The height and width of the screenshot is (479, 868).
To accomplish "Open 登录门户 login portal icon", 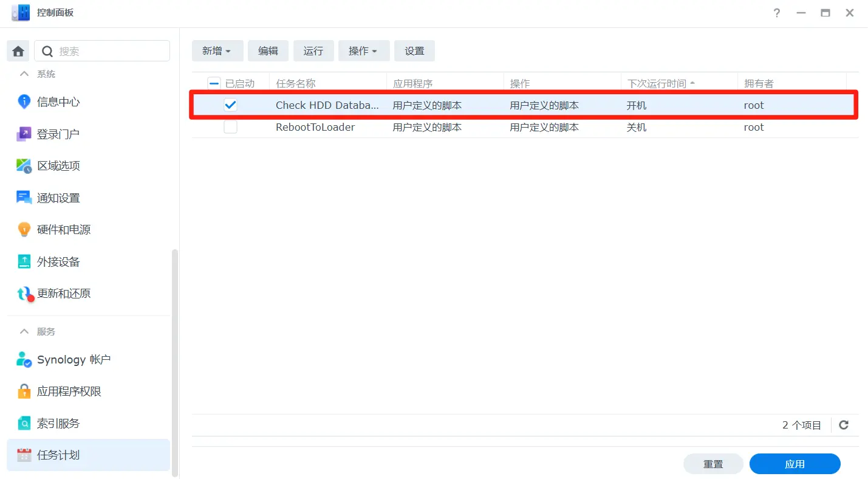I will pyautogui.click(x=24, y=134).
